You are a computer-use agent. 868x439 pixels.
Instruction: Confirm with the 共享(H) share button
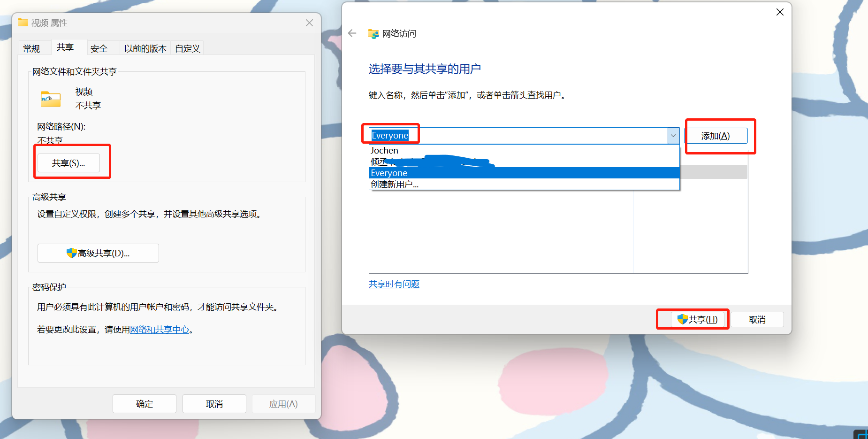point(697,320)
